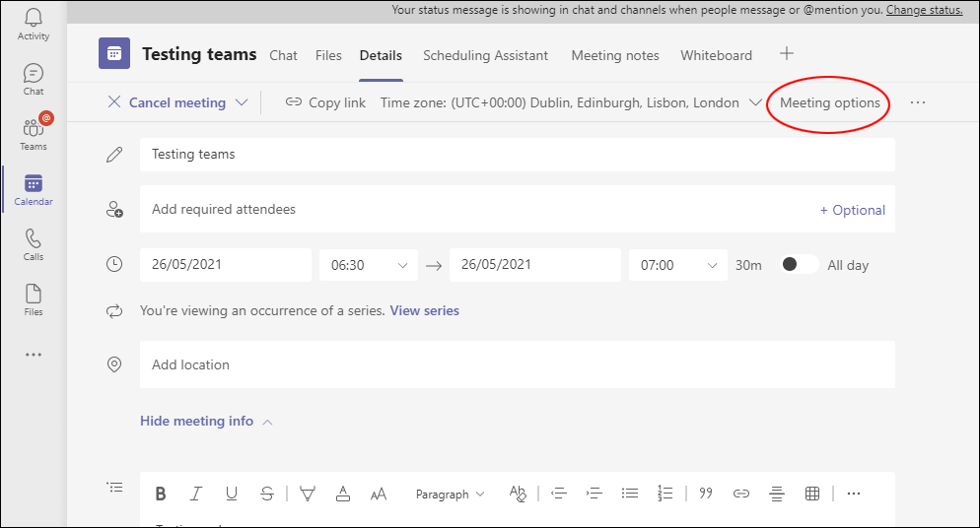Screen dimensions: 980x528
Task: Expand the Paragraph style dropdown
Action: 451,495
